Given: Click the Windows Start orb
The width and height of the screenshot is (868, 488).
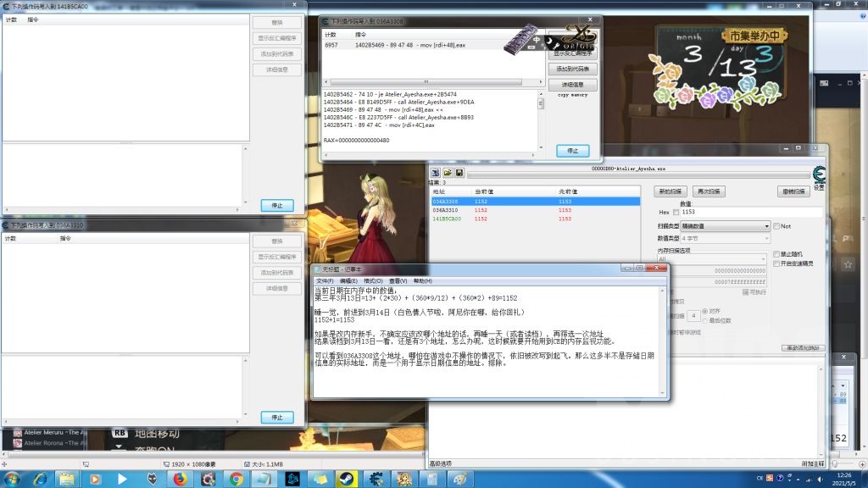Looking at the screenshot, I should point(12,479).
